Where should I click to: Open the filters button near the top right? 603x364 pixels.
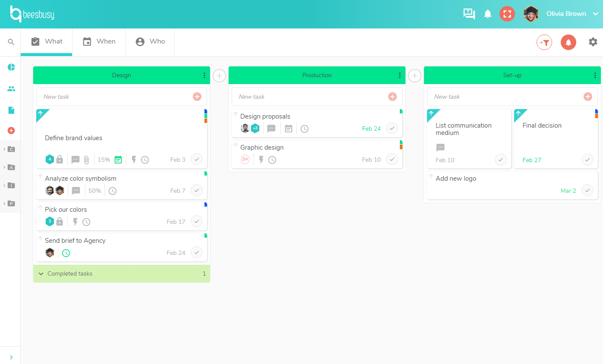[x=544, y=42]
